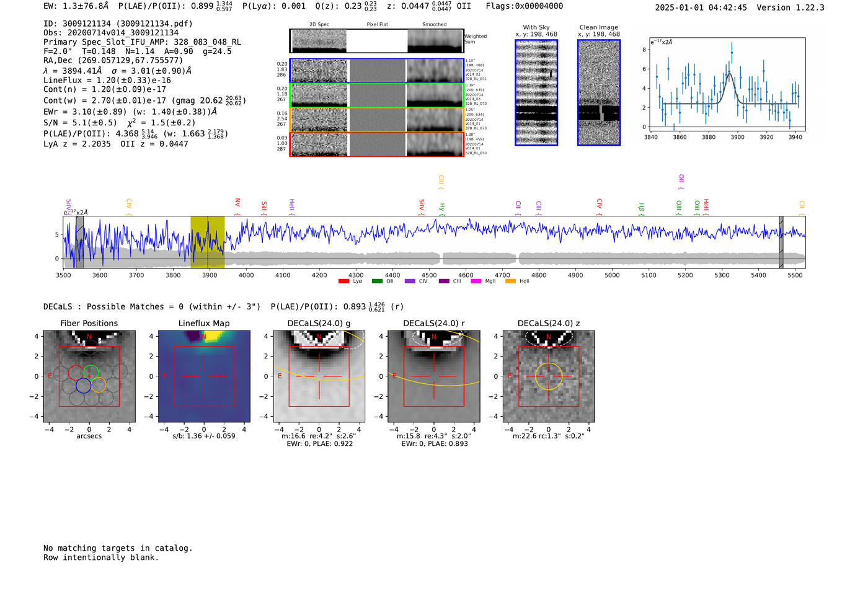Click the red NV line marker
868x591 pixels.
click(x=237, y=206)
